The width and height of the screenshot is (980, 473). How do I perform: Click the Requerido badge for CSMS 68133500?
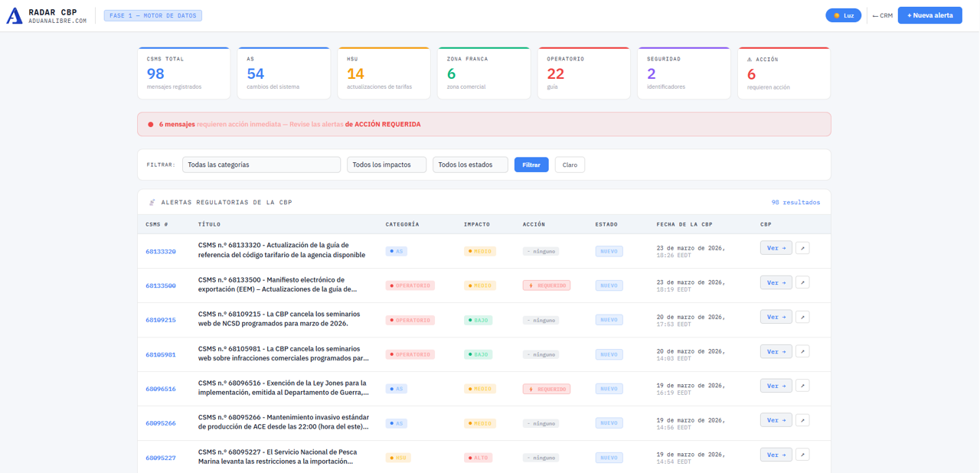point(547,285)
